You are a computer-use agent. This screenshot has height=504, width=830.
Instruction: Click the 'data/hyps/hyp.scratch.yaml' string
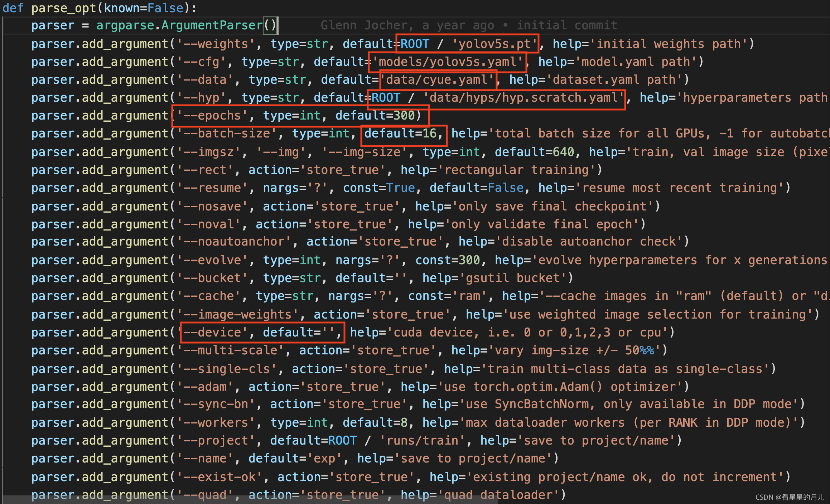(523, 98)
